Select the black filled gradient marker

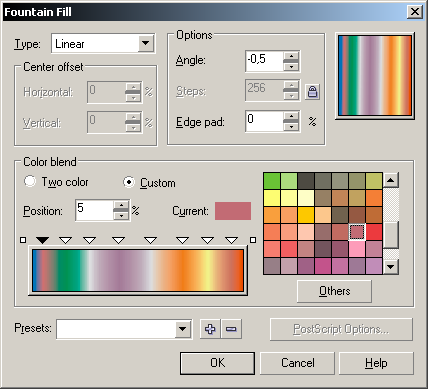point(42,240)
